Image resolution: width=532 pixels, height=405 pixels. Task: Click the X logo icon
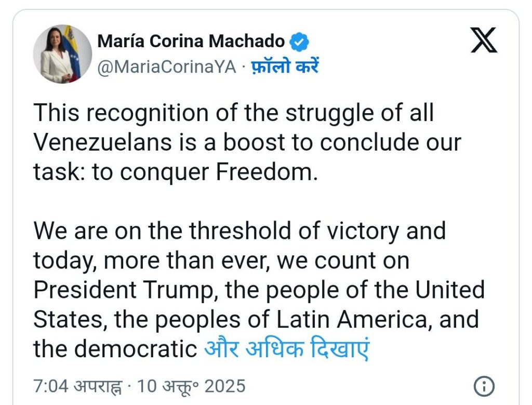tap(484, 40)
